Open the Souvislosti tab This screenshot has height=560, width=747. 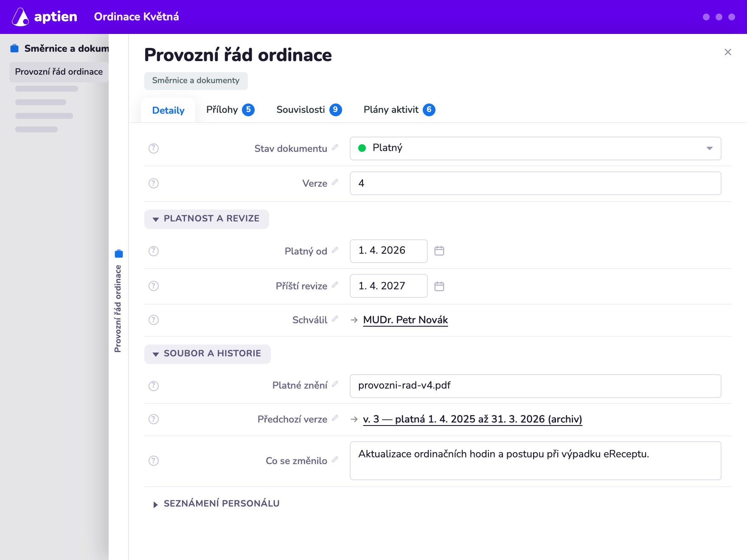tap(309, 110)
